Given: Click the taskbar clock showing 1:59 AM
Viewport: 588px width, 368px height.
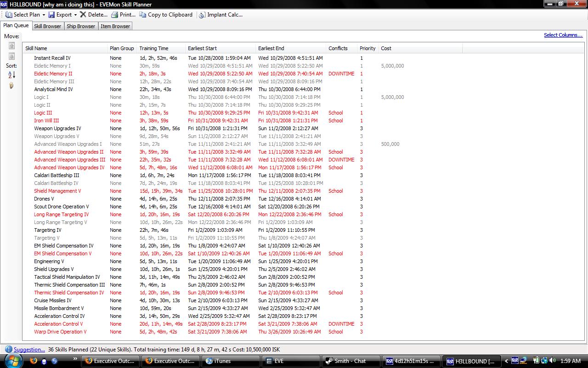Looking at the screenshot, I should [x=570, y=361].
